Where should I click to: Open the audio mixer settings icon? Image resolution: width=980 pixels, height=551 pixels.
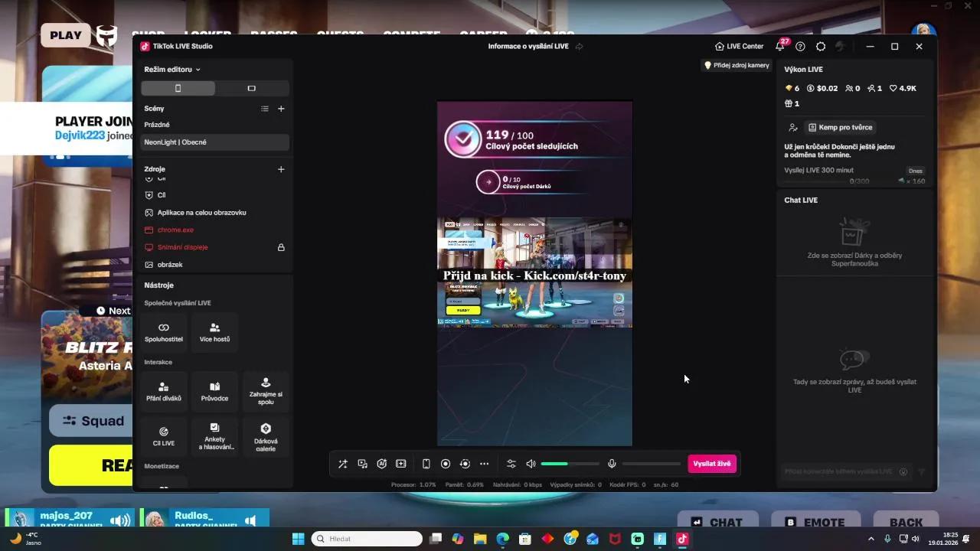[x=511, y=464]
